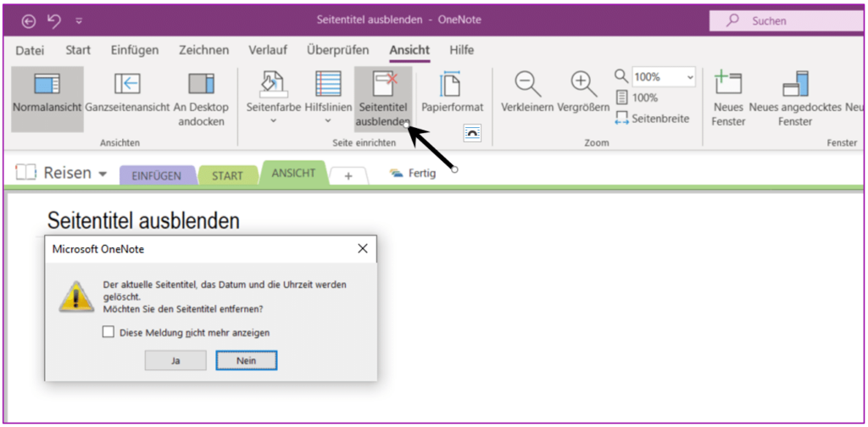Select the Ansicht ribbon tab
The height and width of the screenshot is (427, 868).
click(409, 50)
